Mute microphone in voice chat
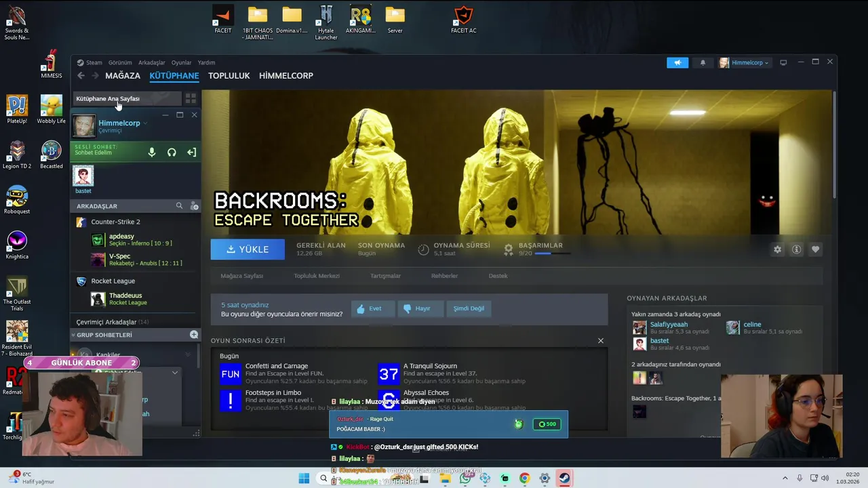Viewport: 868px width, 488px height. 152,152
